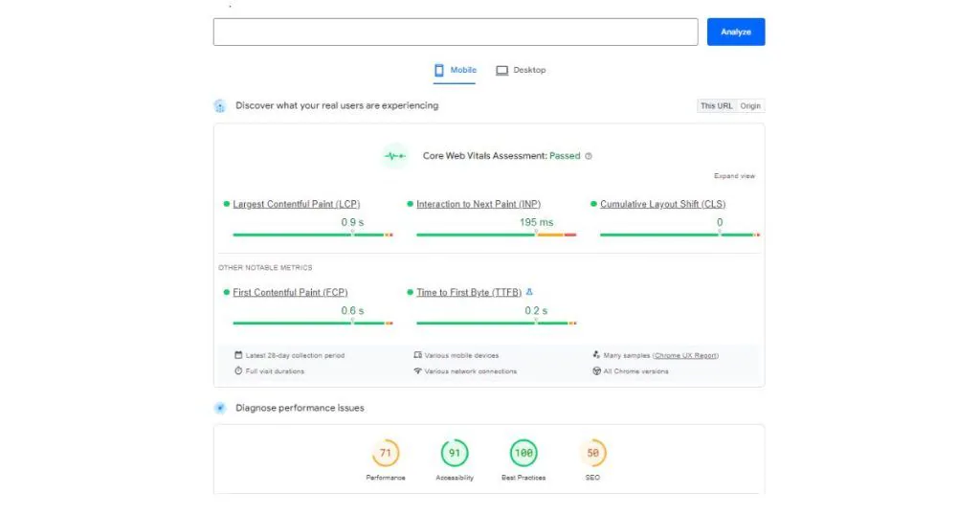Select the This URL toggle

click(x=716, y=105)
